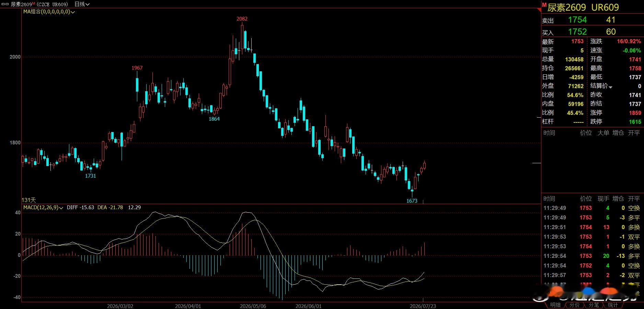This screenshot has width=644, height=309.
Task: Click the 内盘 value 59196
Action: point(576,104)
